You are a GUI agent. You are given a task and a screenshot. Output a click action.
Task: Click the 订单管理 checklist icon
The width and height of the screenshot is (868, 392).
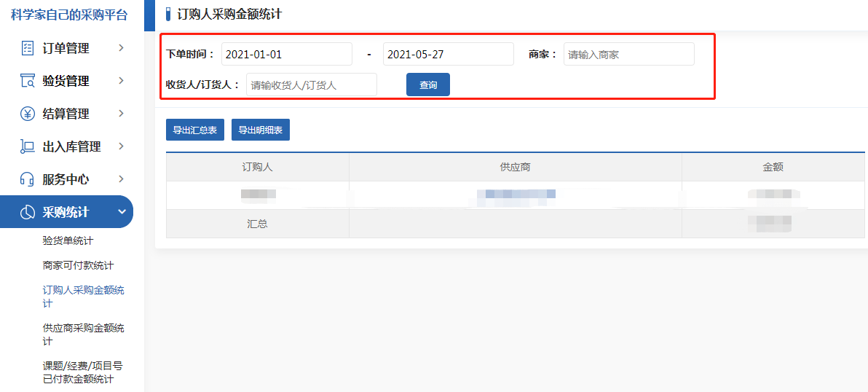28,48
